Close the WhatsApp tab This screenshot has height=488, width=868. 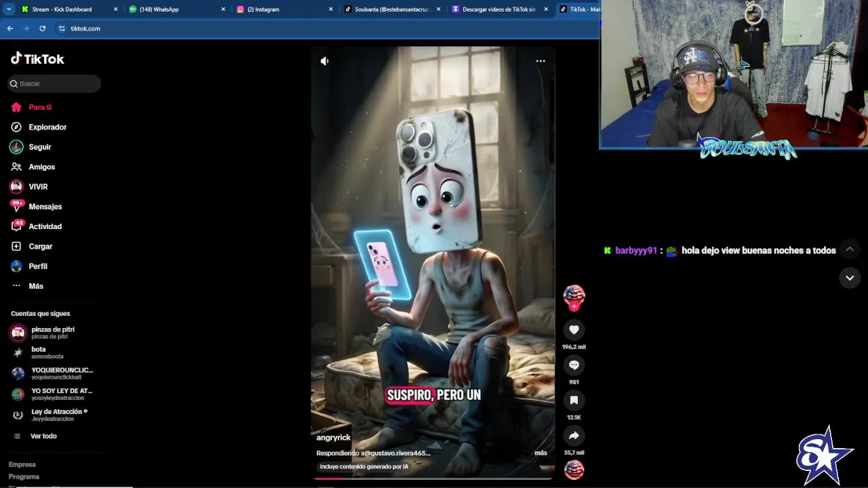click(x=223, y=9)
